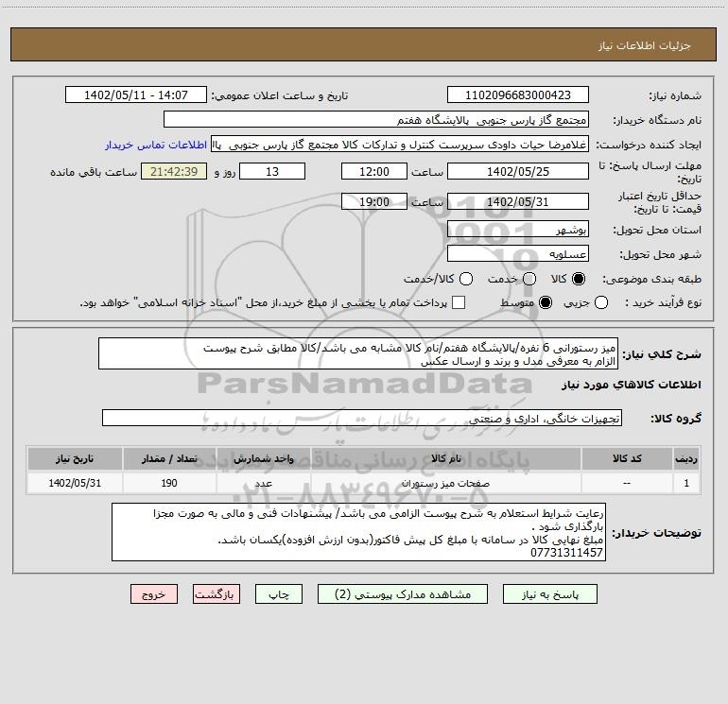Click the خروج exit button
728x704 pixels.
coord(154,594)
